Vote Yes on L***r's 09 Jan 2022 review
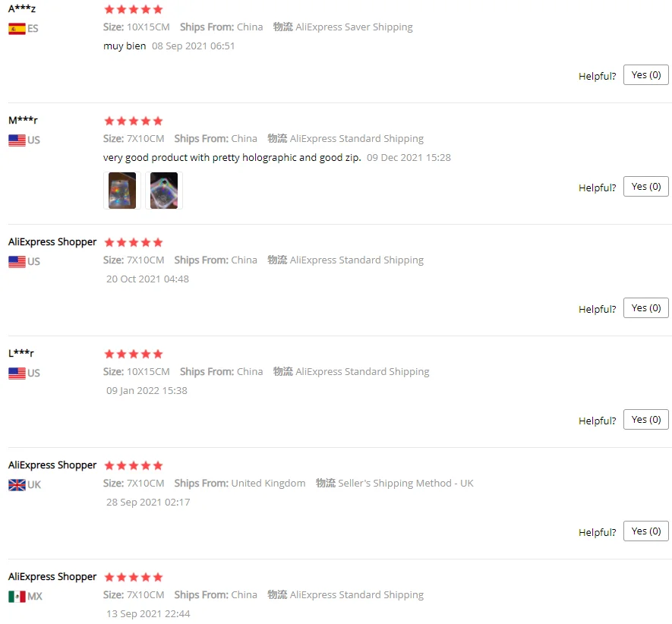 pos(646,419)
